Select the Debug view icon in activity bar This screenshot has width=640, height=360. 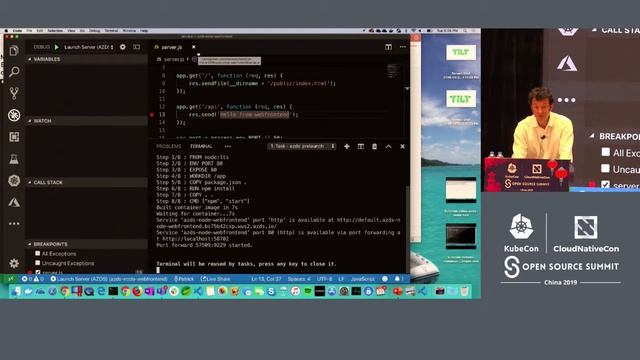pos(14,115)
